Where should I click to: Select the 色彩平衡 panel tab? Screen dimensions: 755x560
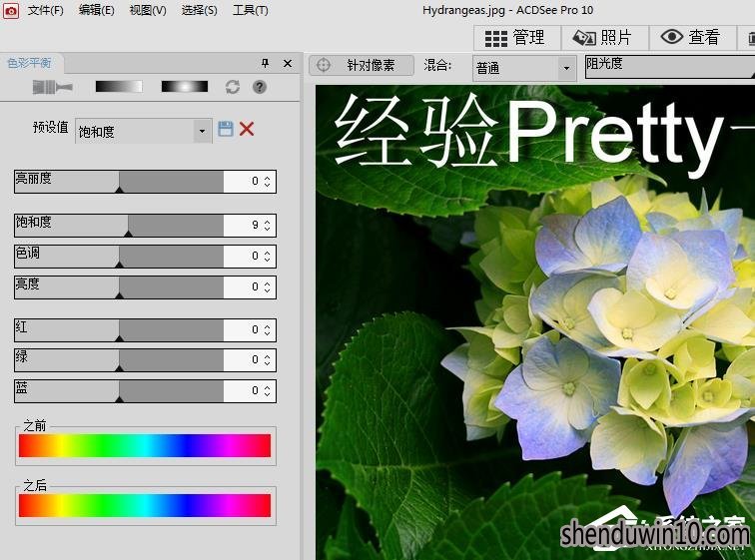pyautogui.click(x=30, y=63)
